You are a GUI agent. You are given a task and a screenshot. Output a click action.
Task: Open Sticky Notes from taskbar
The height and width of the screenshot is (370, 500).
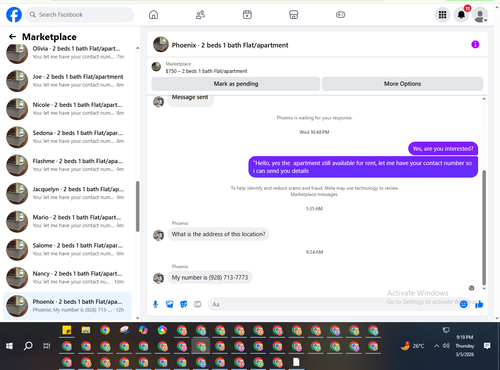tap(67, 330)
